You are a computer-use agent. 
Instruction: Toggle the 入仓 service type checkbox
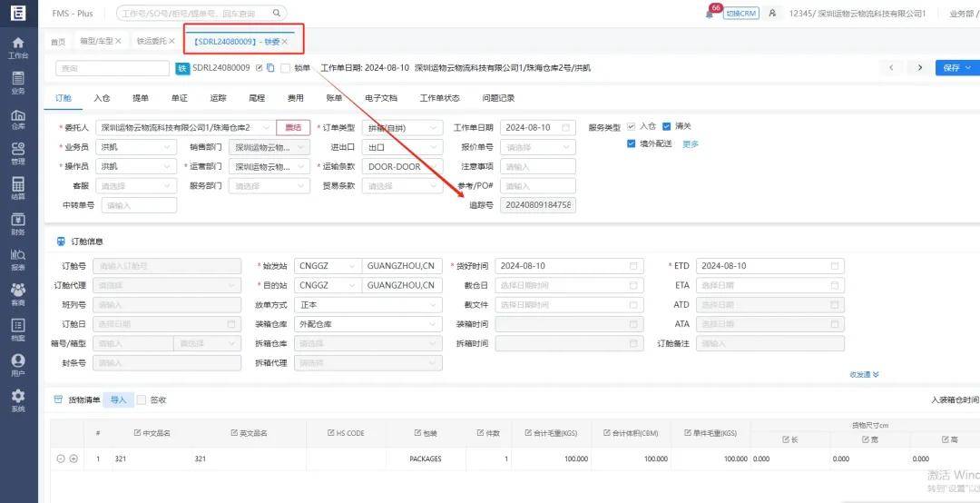pos(632,126)
